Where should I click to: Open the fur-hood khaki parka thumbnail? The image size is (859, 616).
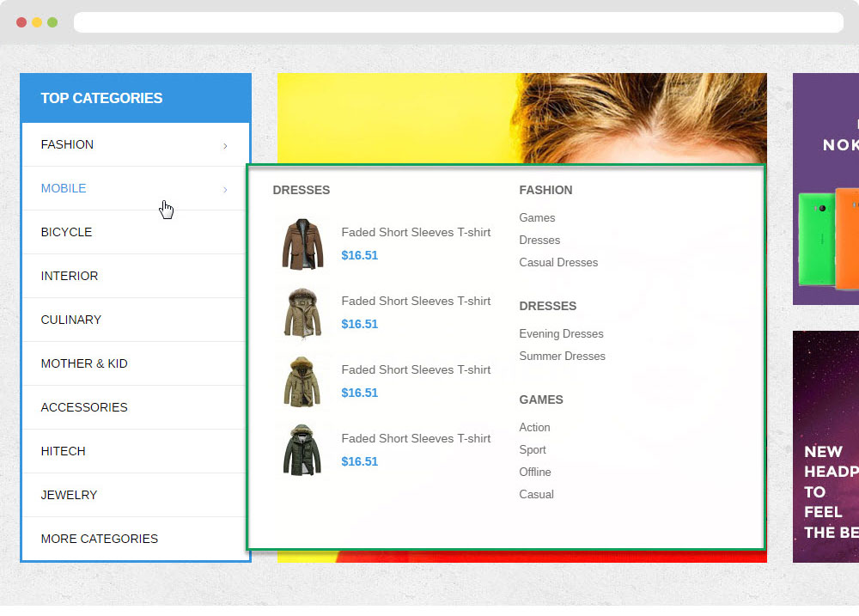pos(302,313)
